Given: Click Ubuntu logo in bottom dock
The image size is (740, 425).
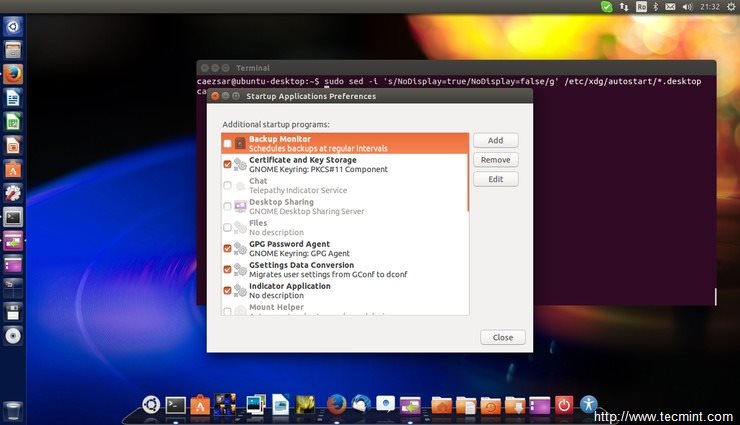Looking at the screenshot, I should click(151, 405).
